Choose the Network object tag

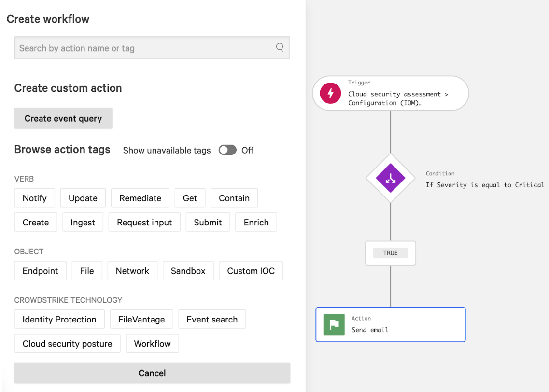click(x=132, y=271)
